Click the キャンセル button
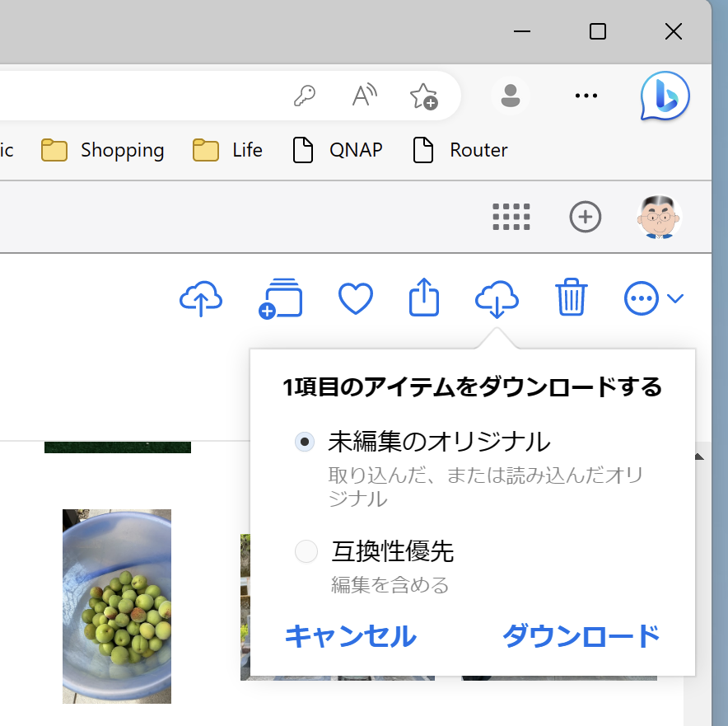Image resolution: width=728 pixels, height=726 pixels. click(351, 636)
